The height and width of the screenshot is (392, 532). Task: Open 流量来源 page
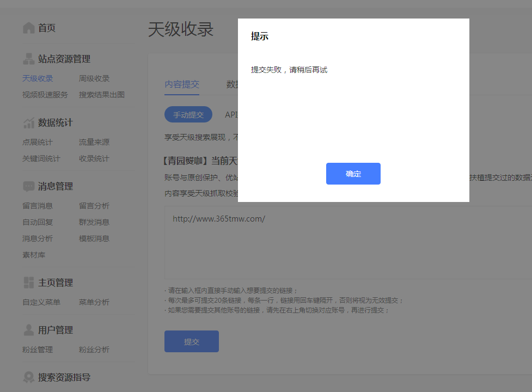pos(94,142)
